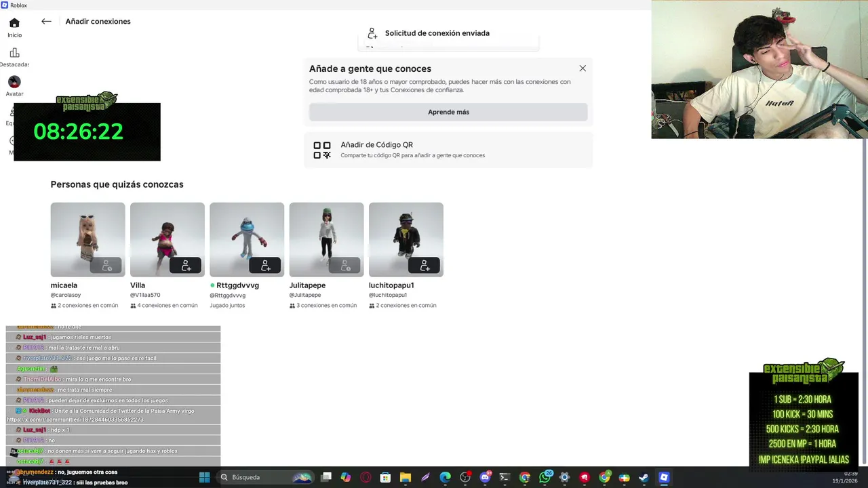Open Microsoft Edge from the taskbar
The width and height of the screenshot is (868, 488).
click(445, 477)
